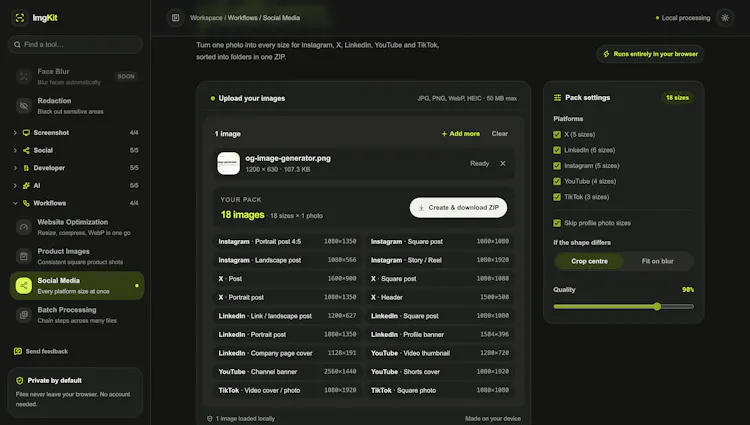The height and width of the screenshot is (425, 750).
Task: Expand the Social category chevron
Action: [15, 150]
